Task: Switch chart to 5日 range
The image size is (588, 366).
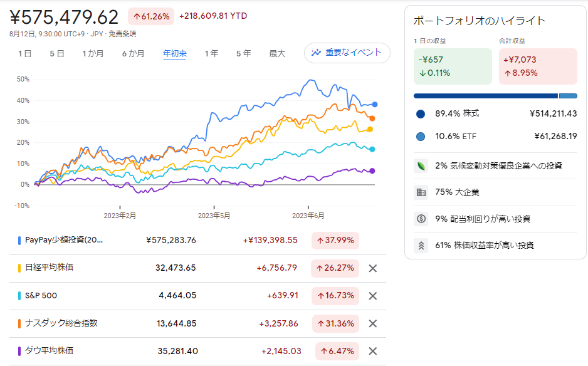Action: tap(57, 54)
